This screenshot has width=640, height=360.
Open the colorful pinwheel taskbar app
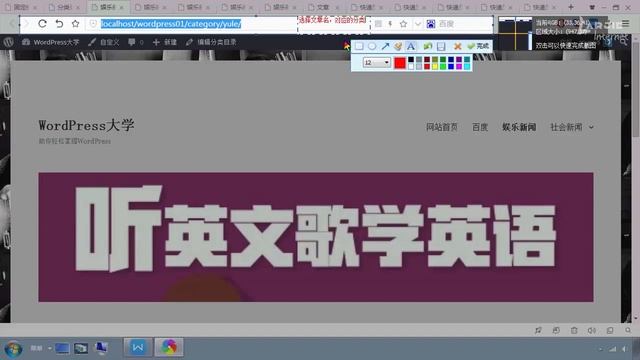[x=169, y=348]
